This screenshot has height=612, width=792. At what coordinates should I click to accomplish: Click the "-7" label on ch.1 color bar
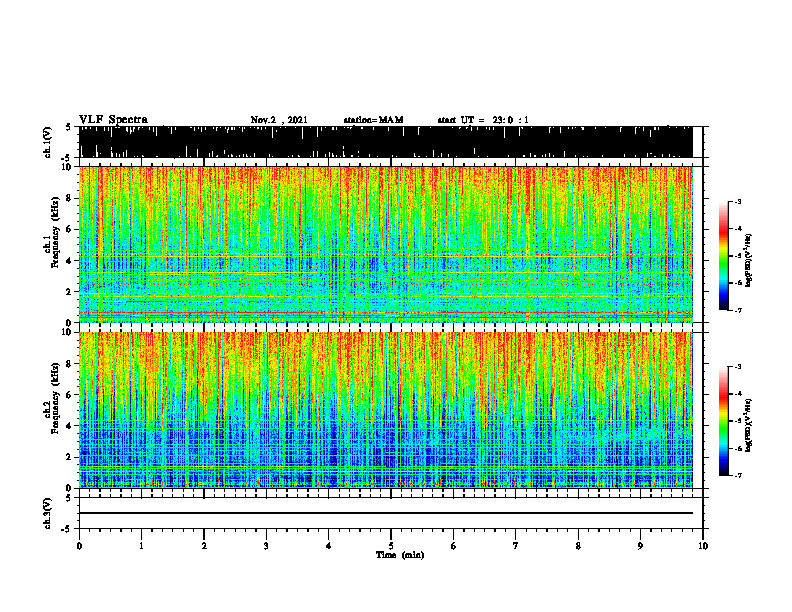[x=738, y=310]
